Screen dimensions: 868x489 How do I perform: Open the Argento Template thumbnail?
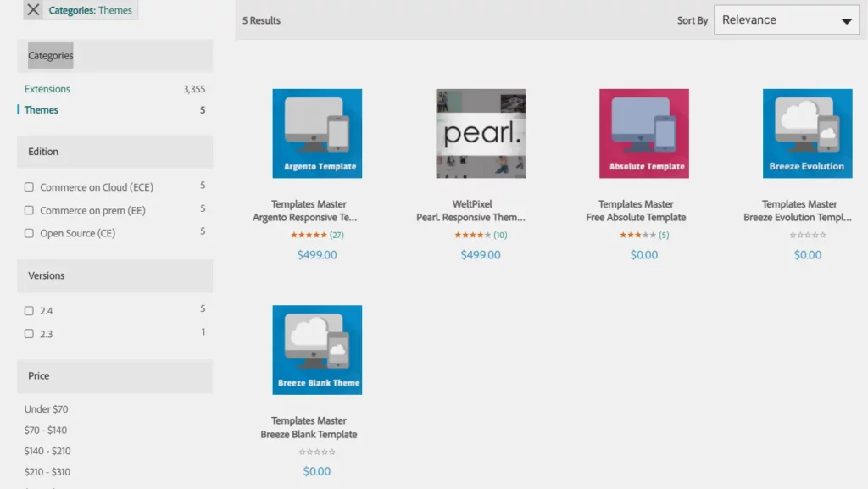(317, 133)
